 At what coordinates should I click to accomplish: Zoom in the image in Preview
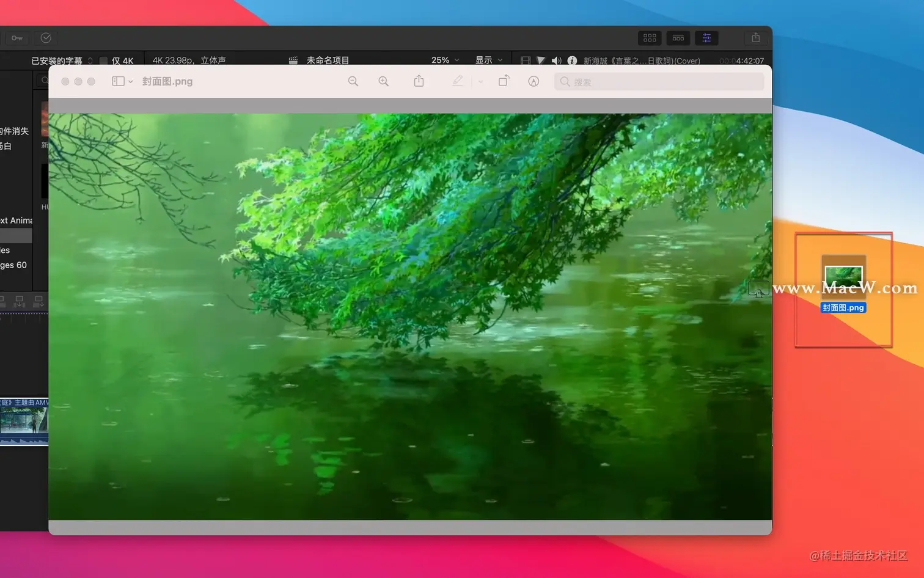(x=383, y=81)
